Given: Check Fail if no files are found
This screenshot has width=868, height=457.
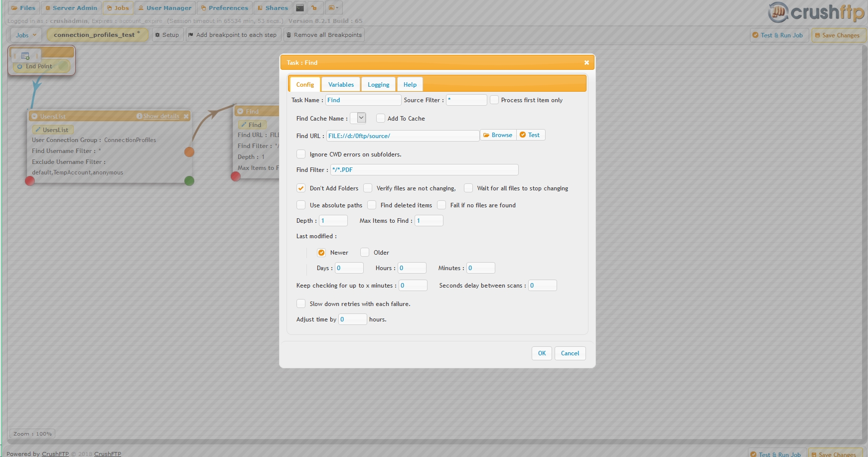Looking at the screenshot, I should click(441, 205).
